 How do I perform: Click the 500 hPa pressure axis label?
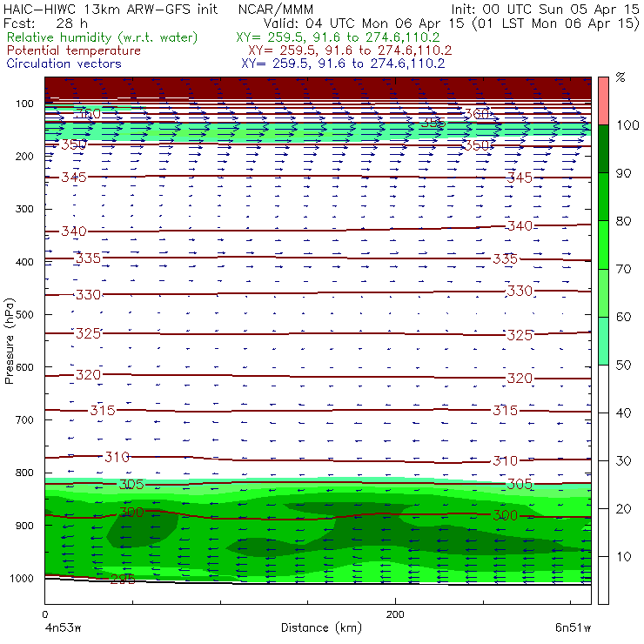point(24,314)
